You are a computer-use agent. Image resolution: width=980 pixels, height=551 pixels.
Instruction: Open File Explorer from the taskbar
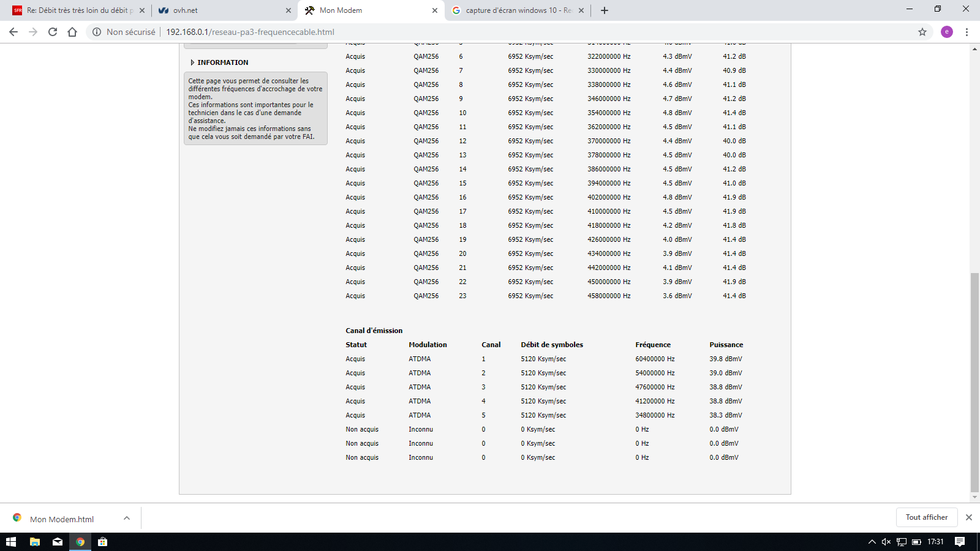tap(35, 542)
